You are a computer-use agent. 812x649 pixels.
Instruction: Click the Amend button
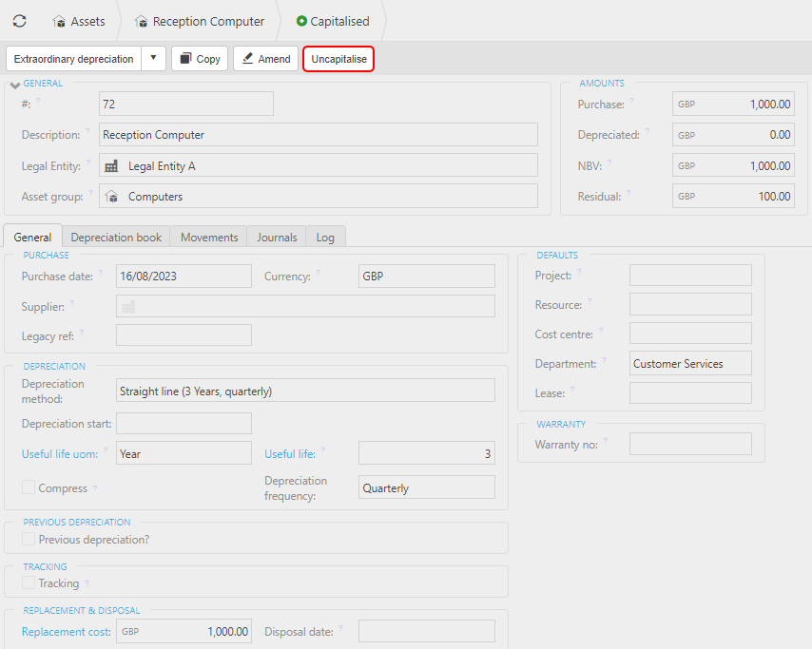click(x=265, y=59)
